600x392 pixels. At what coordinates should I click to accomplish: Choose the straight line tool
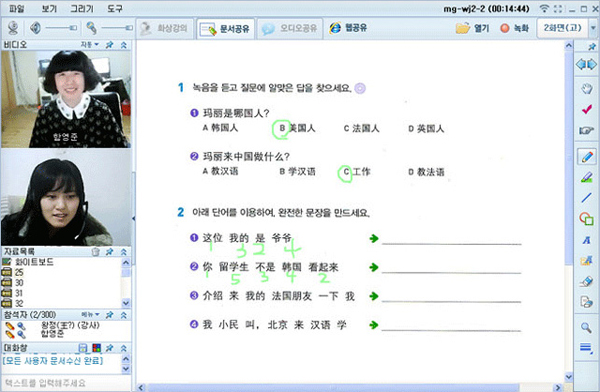587,198
